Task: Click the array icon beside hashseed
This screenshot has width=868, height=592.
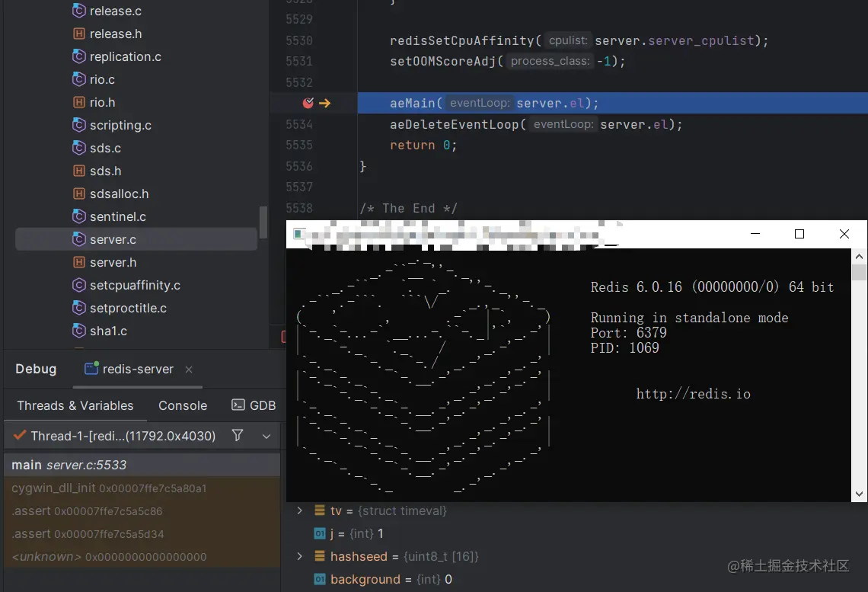Action: (320, 556)
